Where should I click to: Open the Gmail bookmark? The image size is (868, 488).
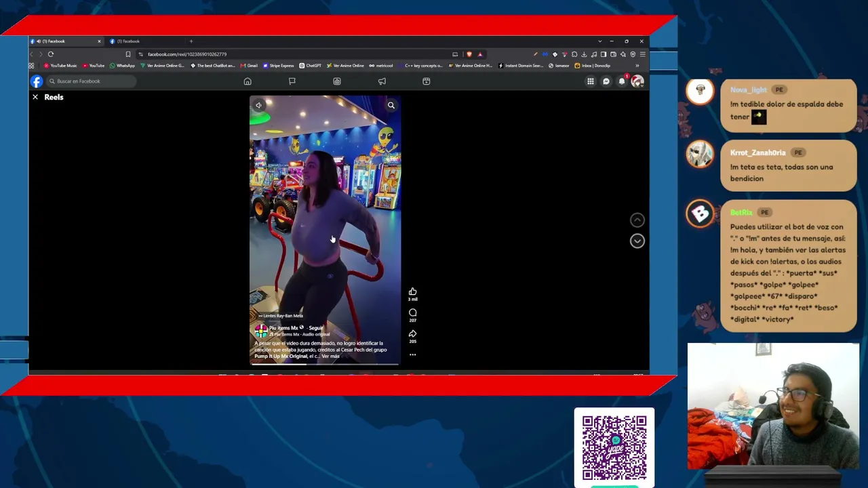coord(250,66)
